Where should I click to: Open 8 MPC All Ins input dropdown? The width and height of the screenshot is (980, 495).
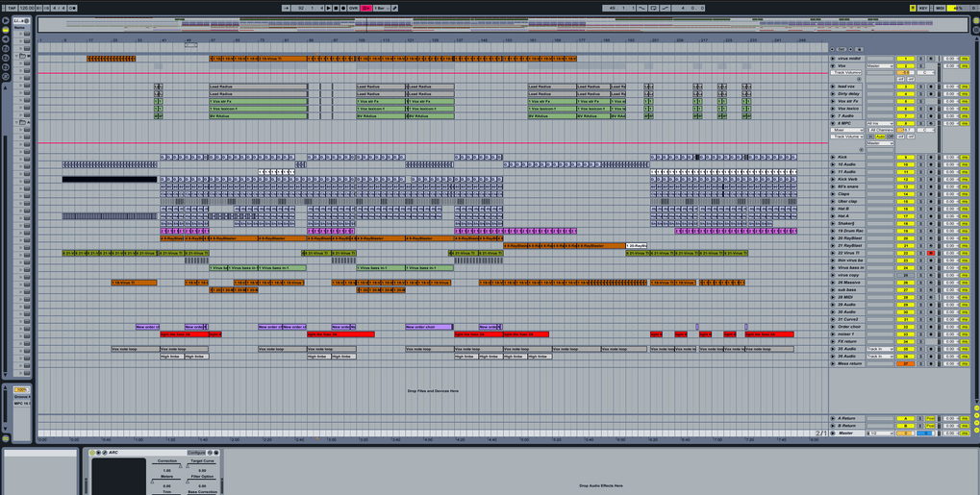click(x=880, y=124)
